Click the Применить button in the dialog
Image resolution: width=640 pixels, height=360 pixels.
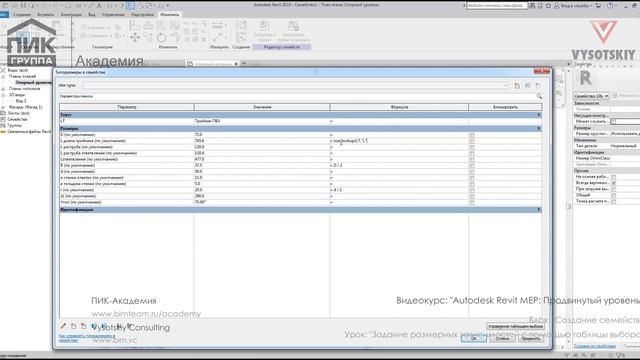click(531, 338)
